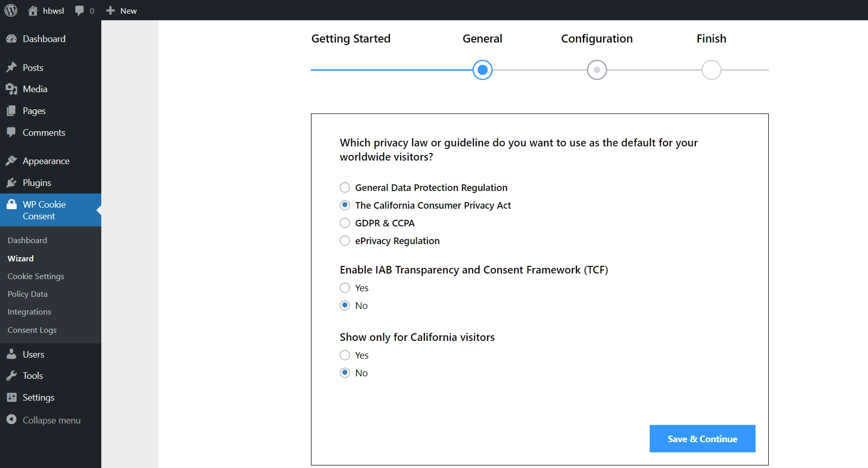Click the Configuration step circle in progress bar
This screenshot has width=868, height=468.
point(597,70)
